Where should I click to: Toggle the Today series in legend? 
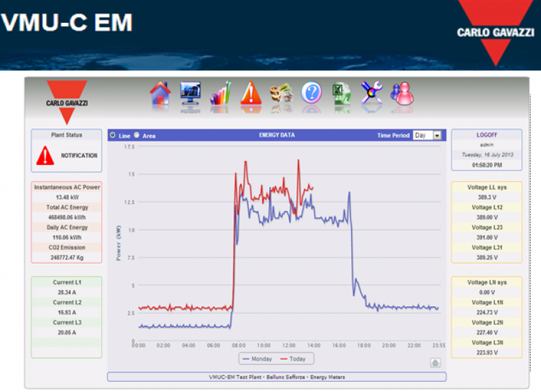(293, 359)
